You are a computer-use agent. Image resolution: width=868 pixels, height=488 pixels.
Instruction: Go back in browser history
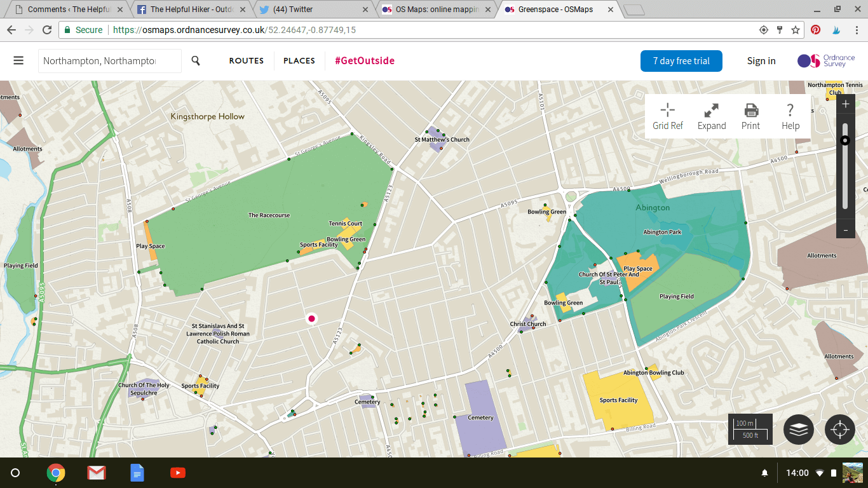[11, 30]
